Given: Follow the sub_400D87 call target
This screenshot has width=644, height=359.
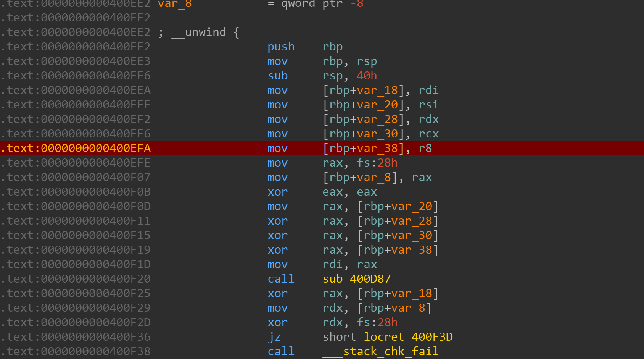Looking at the screenshot, I should pyautogui.click(x=356, y=279).
